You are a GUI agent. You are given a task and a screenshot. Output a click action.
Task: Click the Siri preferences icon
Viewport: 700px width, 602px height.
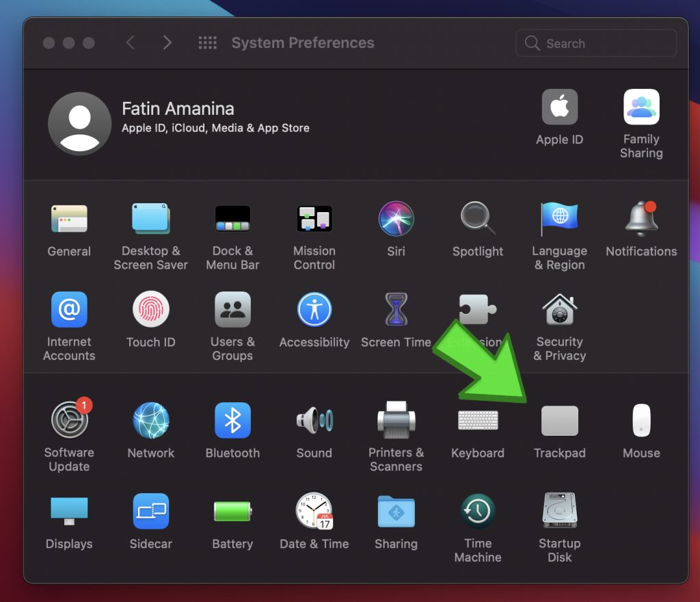pos(396,220)
